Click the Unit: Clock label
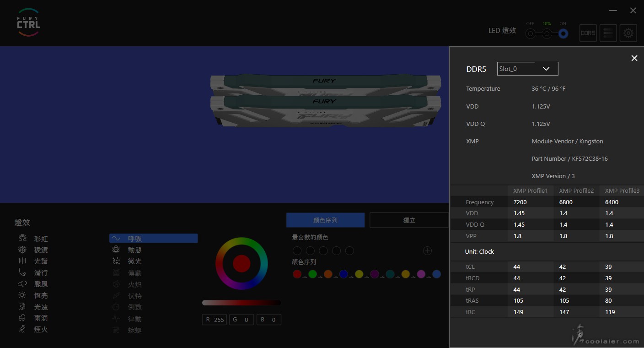 479,251
